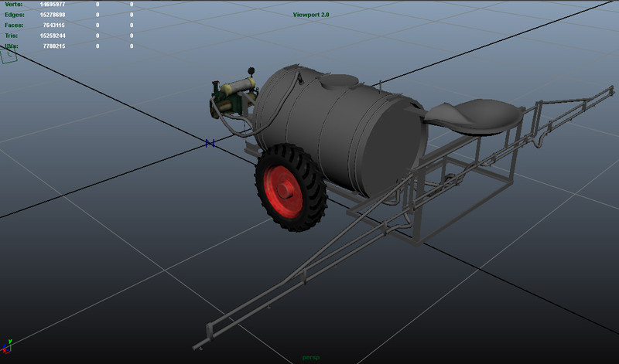The width and height of the screenshot is (619, 364).
Task: Click the persp camera name label
Action: pyautogui.click(x=310, y=359)
